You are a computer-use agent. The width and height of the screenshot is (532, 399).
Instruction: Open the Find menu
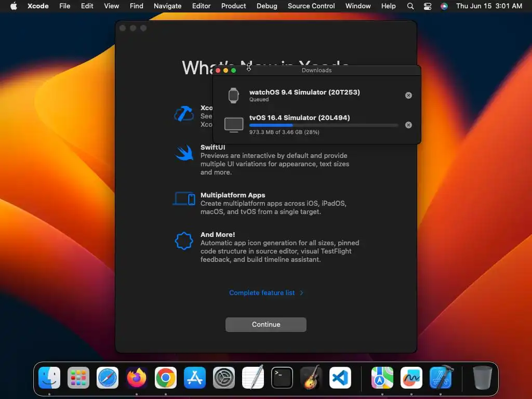coord(137,6)
